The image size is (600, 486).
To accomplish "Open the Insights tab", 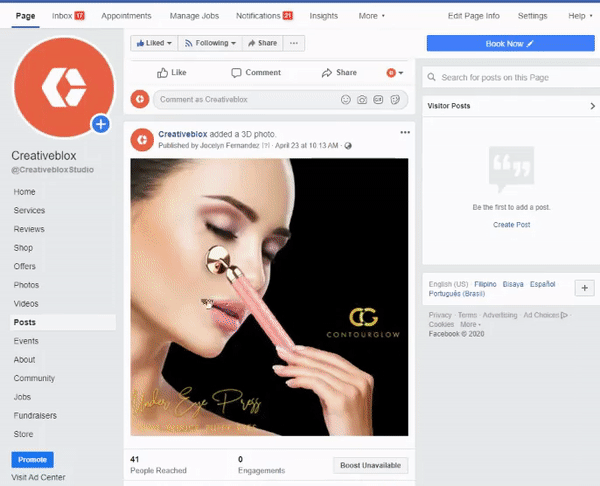I will click(x=324, y=16).
